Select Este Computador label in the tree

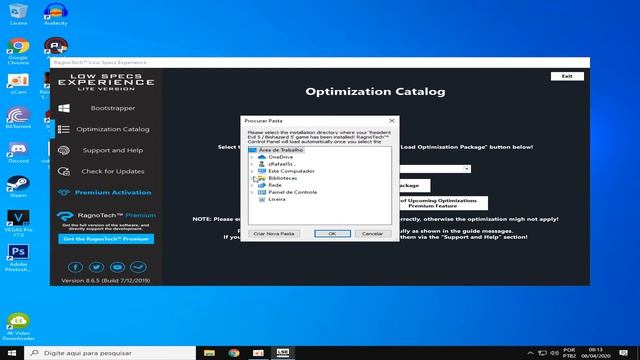(x=291, y=171)
